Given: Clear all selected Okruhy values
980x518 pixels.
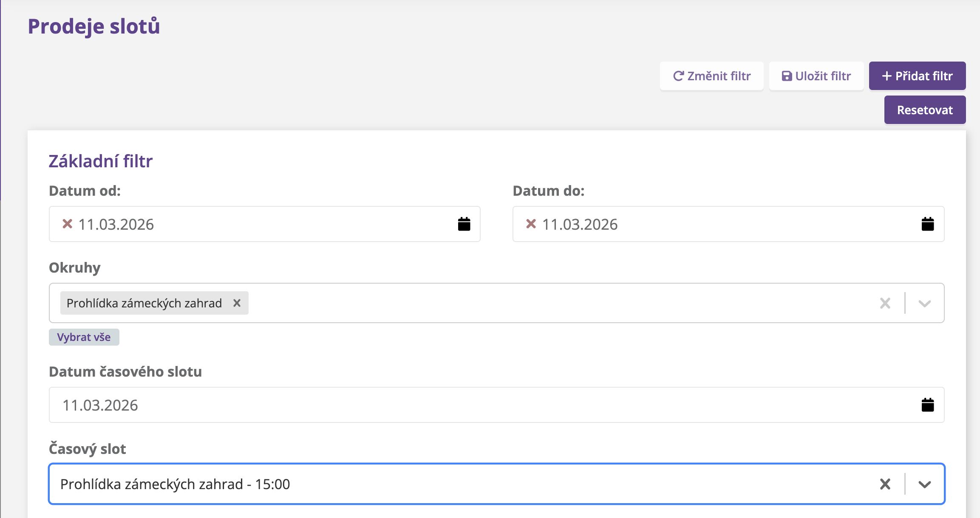Looking at the screenshot, I should coord(885,303).
